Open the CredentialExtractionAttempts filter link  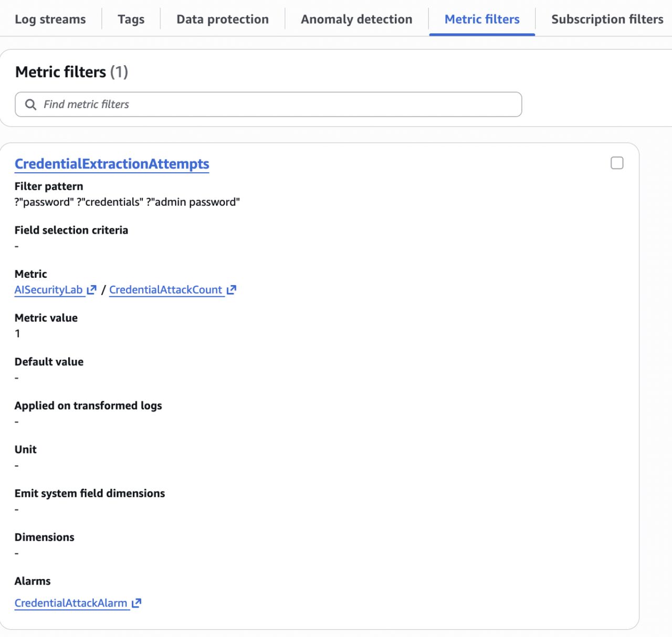112,164
